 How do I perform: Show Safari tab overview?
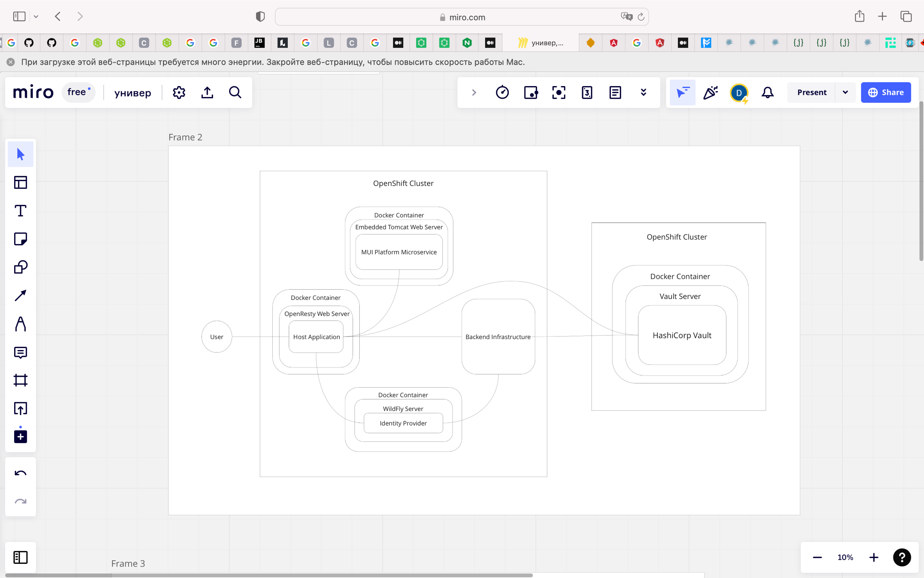coord(906,16)
